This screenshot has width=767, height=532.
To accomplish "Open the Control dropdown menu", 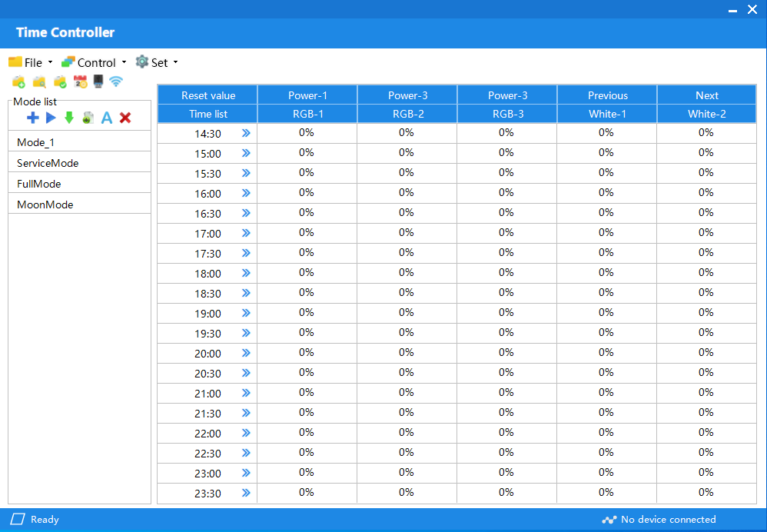I will tap(94, 62).
